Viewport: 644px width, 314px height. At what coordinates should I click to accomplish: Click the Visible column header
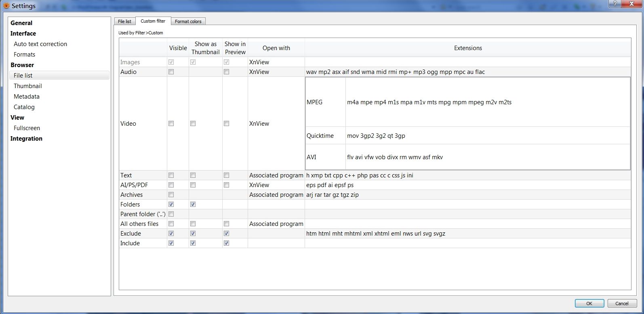(178, 48)
